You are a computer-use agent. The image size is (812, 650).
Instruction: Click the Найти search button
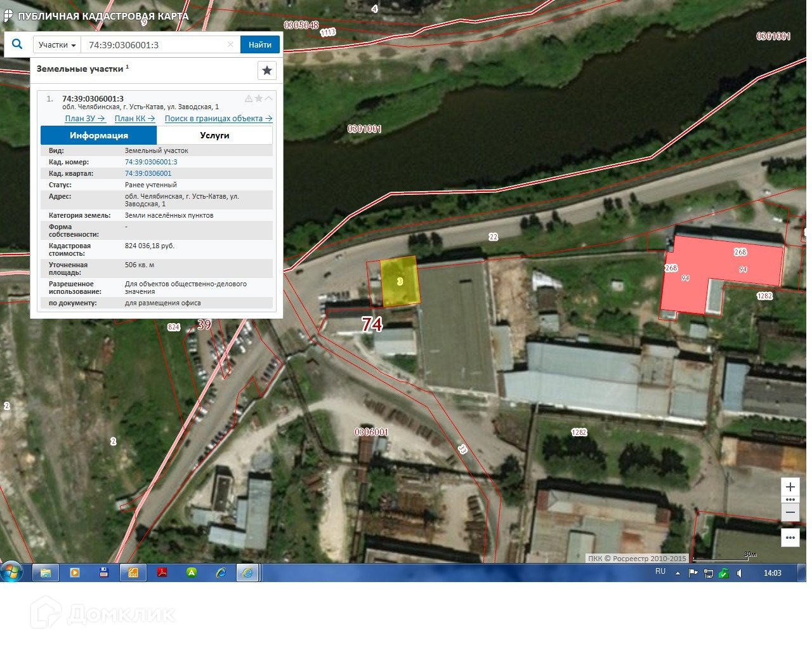point(260,45)
